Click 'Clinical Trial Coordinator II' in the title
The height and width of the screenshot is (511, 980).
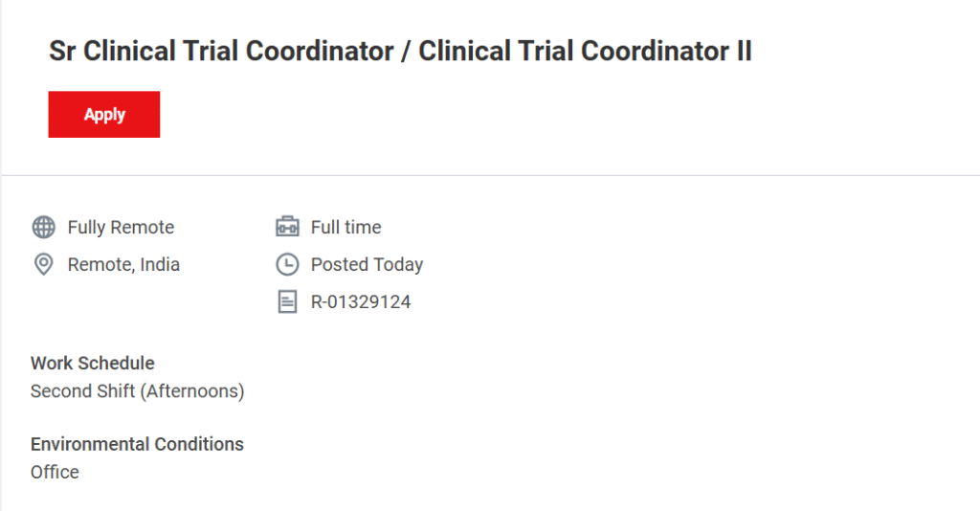tap(585, 52)
